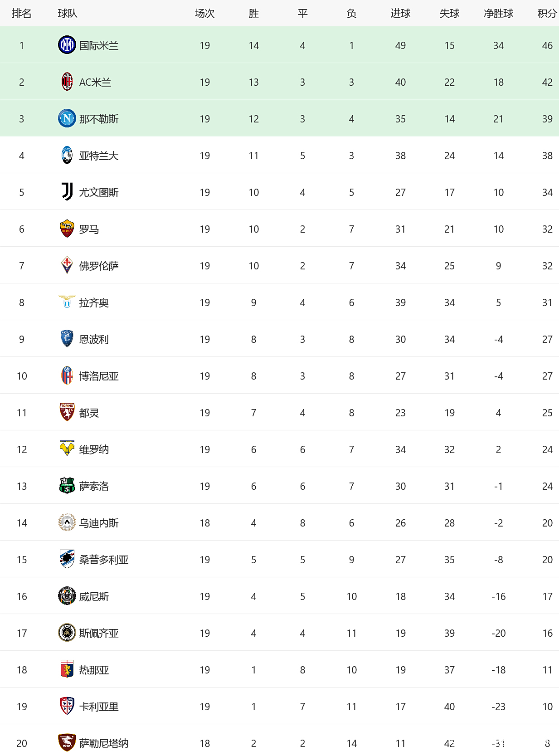
Task: Open the 萨勒尼塔纳 team link
Action: click(104, 743)
